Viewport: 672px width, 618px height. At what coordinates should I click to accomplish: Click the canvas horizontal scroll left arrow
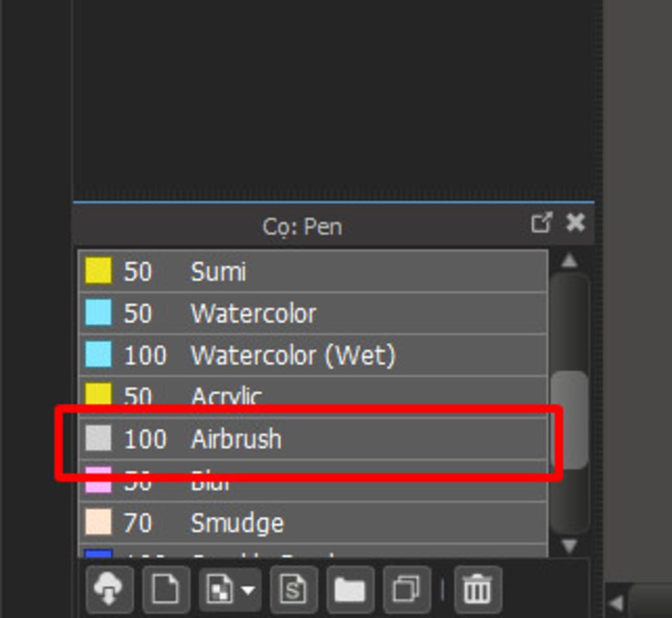pos(616,602)
